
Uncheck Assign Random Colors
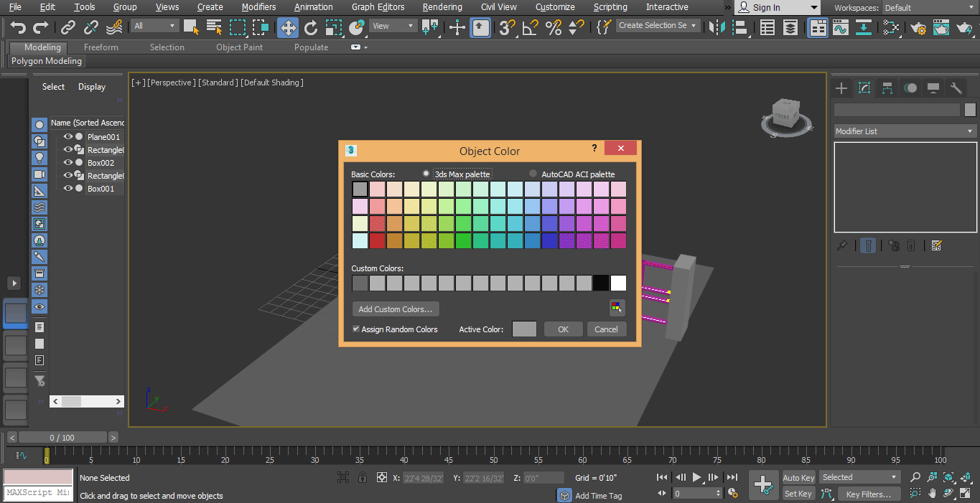click(x=355, y=329)
